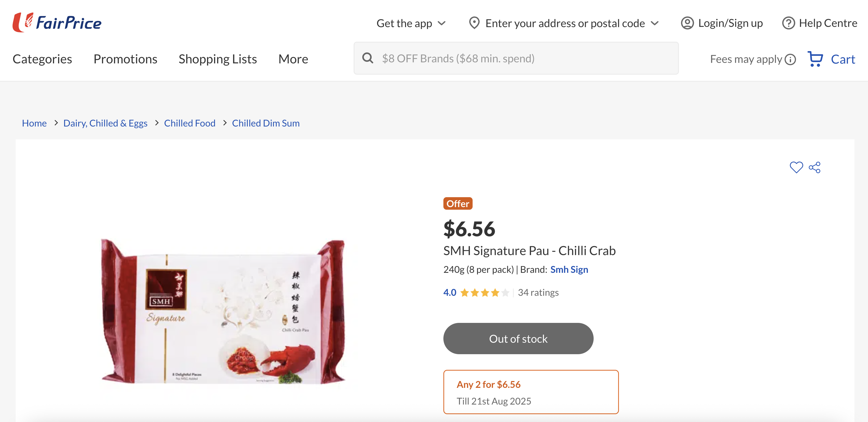
Task: Click the Out of stock button
Action: 518,339
